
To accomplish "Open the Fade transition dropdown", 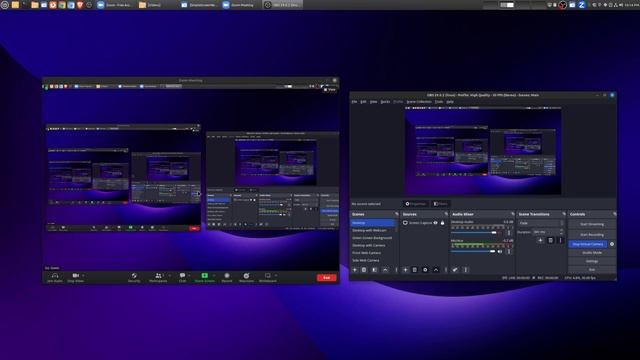I will pos(541,223).
